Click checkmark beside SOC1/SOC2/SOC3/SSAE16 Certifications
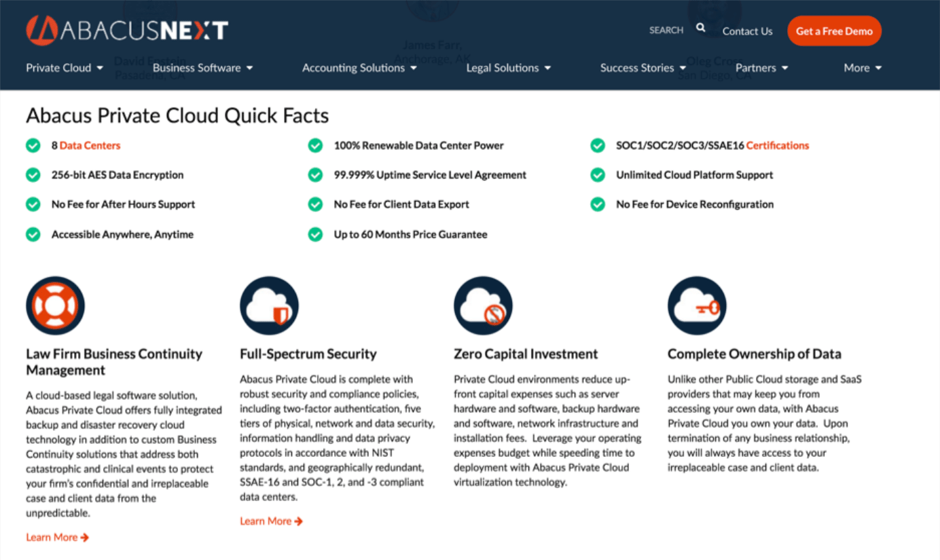The width and height of the screenshot is (940, 560). click(x=598, y=145)
